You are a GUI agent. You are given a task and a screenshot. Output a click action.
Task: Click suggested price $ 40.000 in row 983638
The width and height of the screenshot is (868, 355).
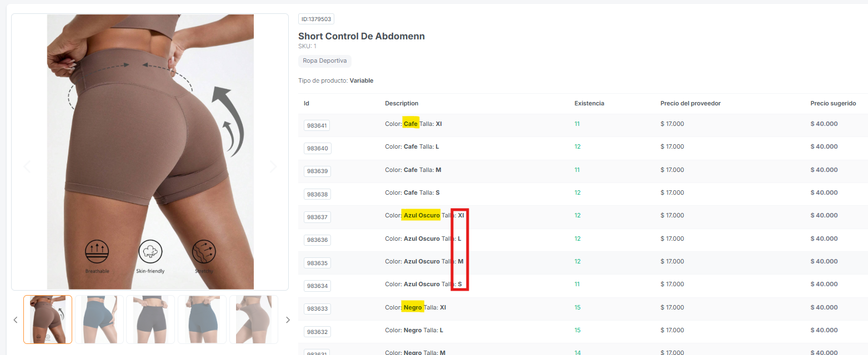824,192
